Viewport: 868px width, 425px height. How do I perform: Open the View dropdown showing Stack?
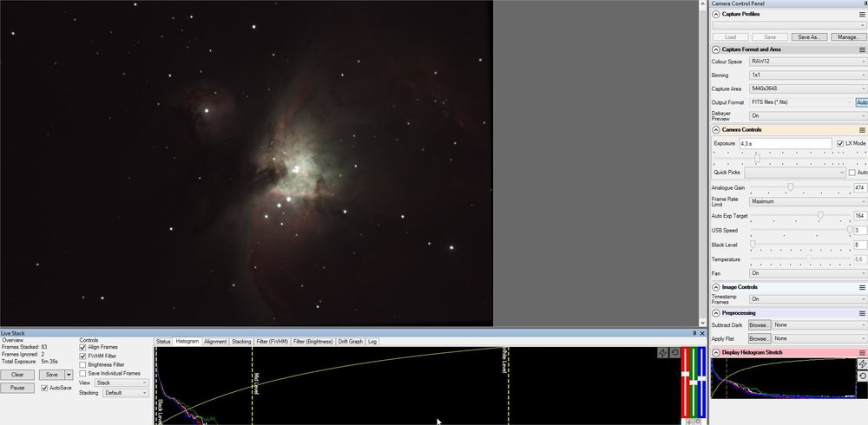(122, 383)
